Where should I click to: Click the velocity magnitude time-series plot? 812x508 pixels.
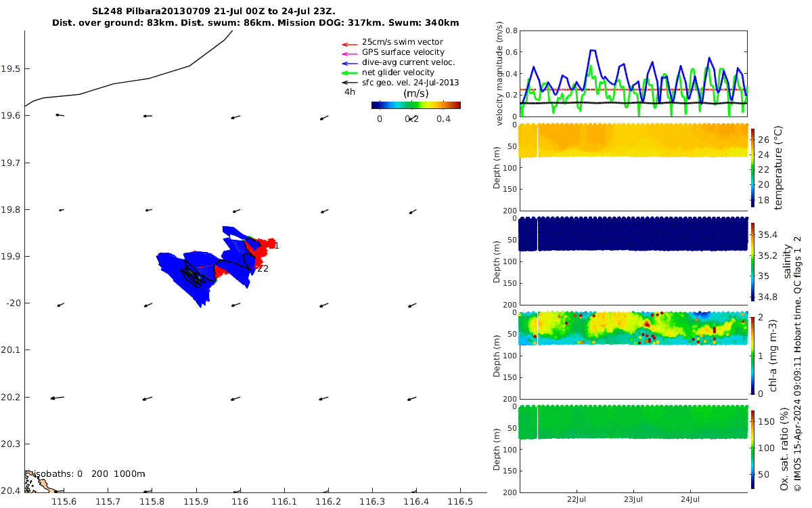pos(633,74)
